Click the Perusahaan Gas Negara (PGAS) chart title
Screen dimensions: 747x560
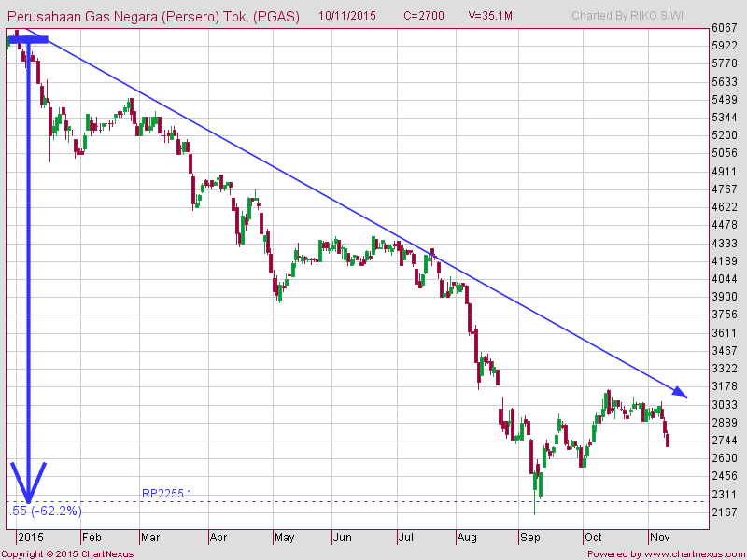click(153, 17)
